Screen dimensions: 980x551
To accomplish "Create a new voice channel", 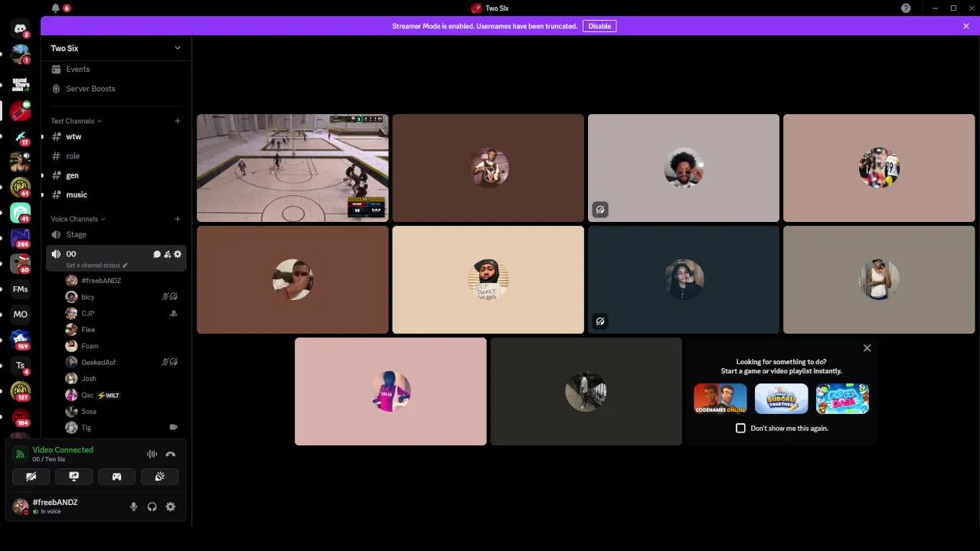I will pyautogui.click(x=178, y=219).
